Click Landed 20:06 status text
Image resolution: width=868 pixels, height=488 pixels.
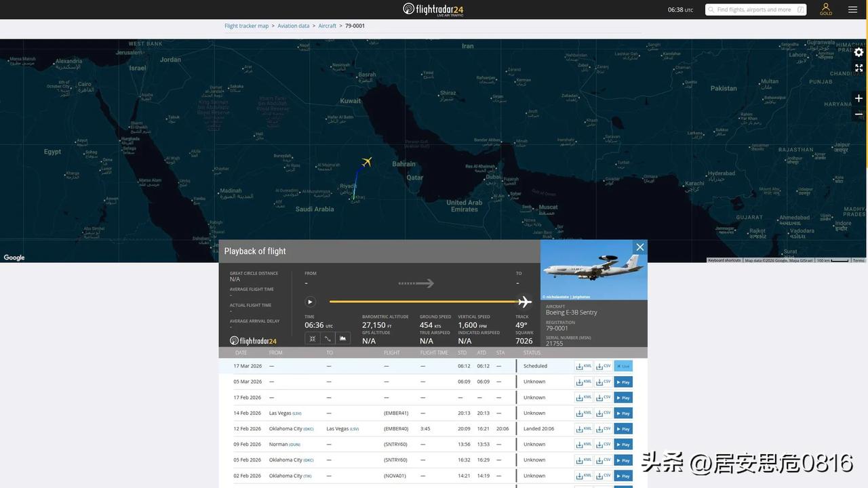[538, 428]
